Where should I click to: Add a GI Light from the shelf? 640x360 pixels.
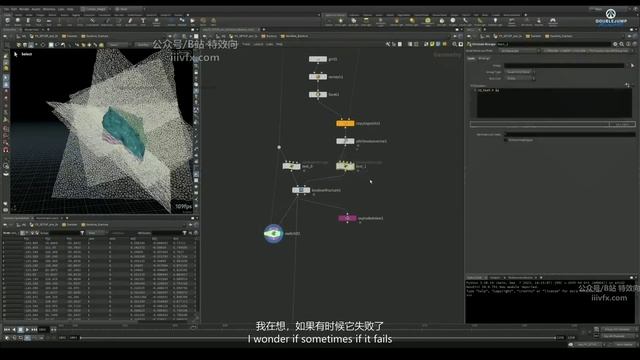[453, 21]
